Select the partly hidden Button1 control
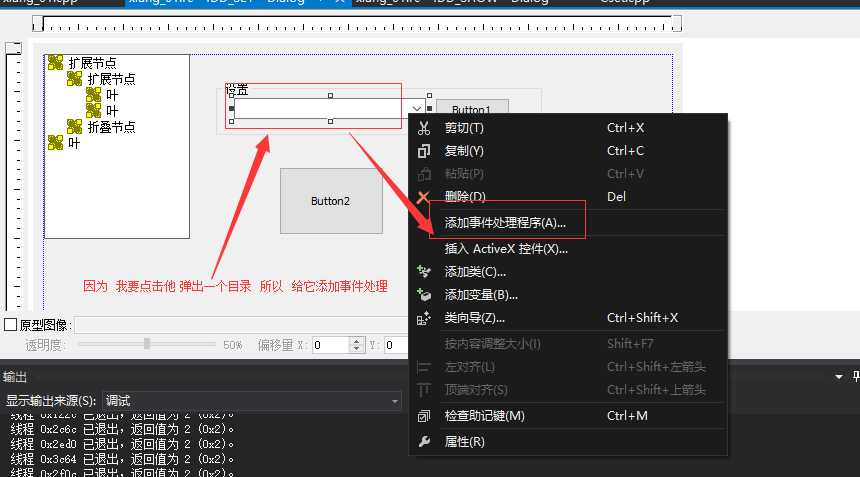Screen dimensions: 860x477 [473, 106]
